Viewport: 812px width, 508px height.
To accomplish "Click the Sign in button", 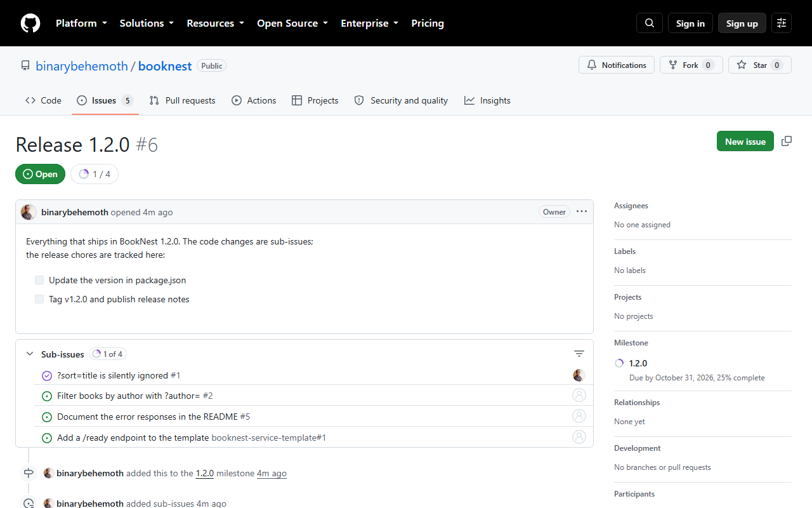I will pos(690,23).
